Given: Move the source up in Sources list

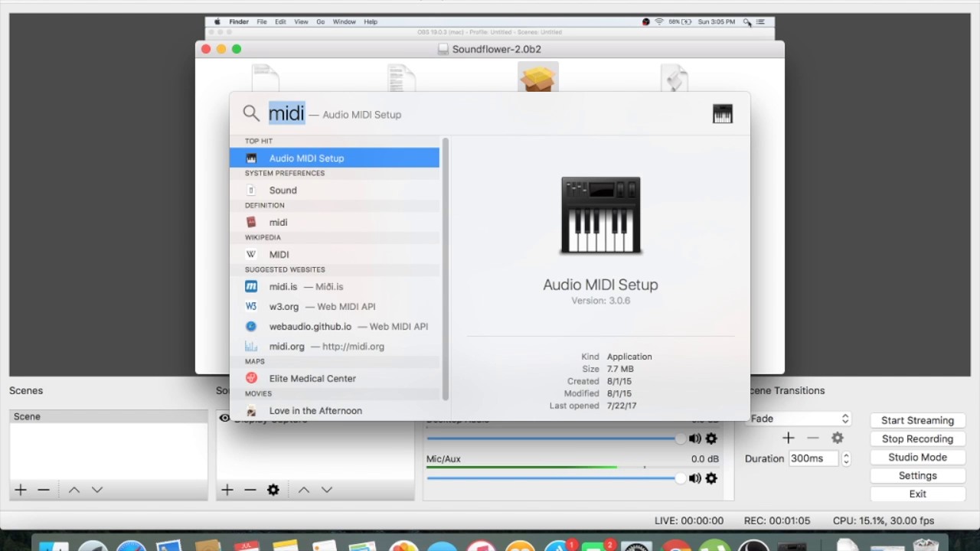Looking at the screenshot, I should click(x=304, y=490).
